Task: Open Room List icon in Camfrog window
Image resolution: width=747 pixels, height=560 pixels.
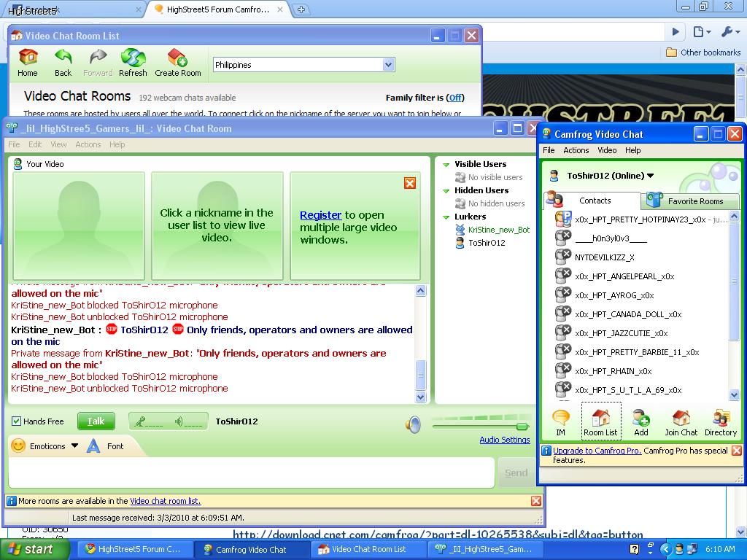Action: (600, 418)
